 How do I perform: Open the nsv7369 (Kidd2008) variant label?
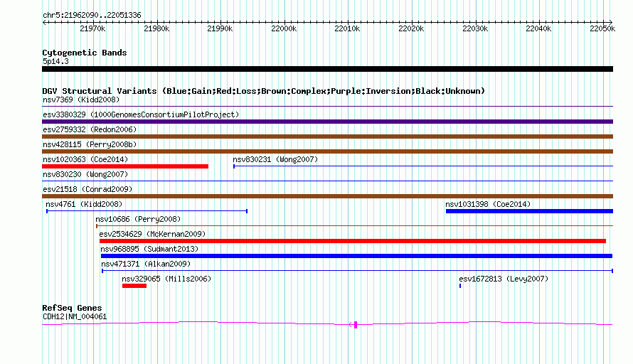click(x=81, y=100)
